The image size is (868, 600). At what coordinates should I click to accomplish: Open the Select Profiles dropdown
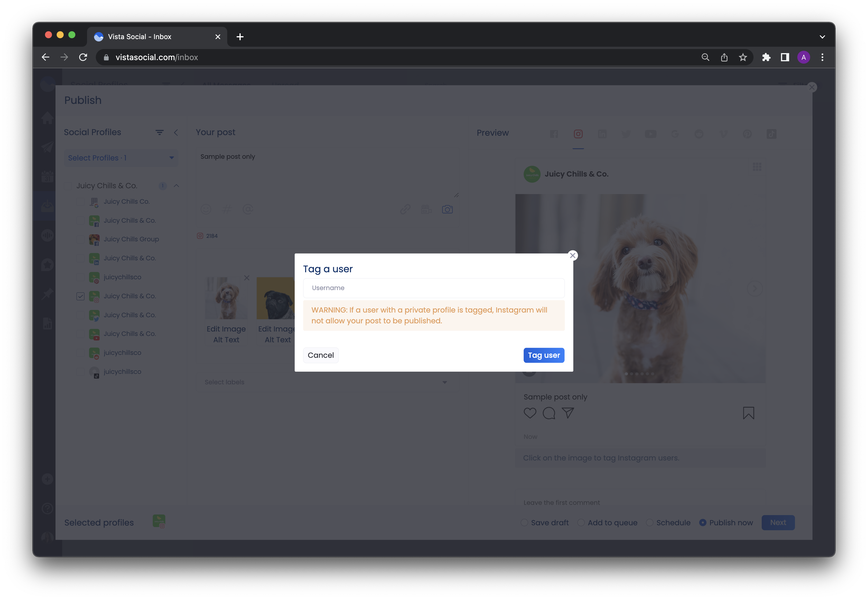pyautogui.click(x=121, y=158)
